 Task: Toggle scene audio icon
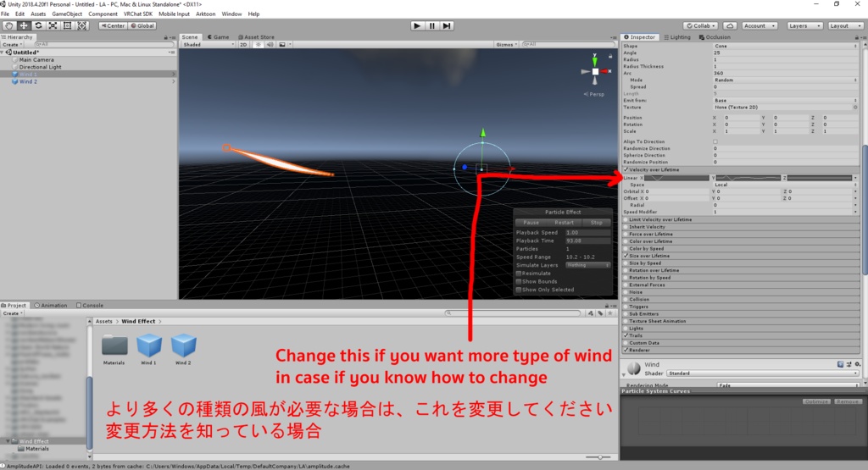(x=270, y=44)
